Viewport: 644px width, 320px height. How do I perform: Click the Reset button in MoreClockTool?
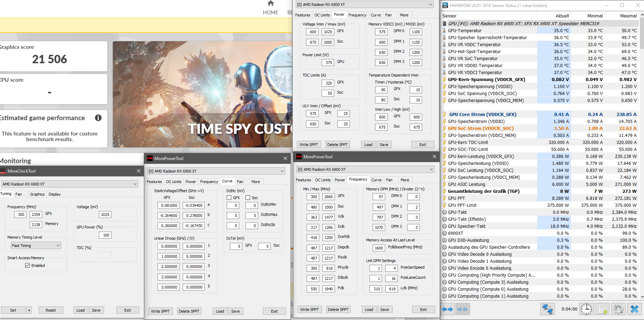point(51,310)
